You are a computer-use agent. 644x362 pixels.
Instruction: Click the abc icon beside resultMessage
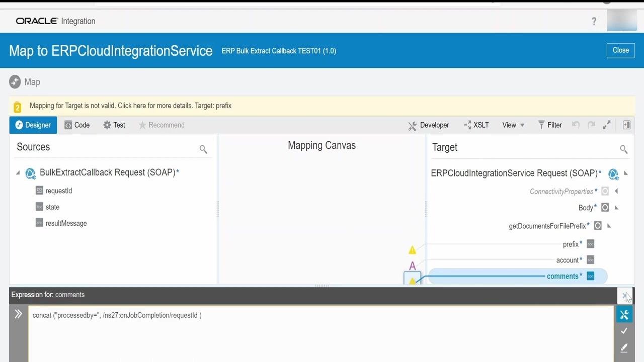click(x=39, y=222)
